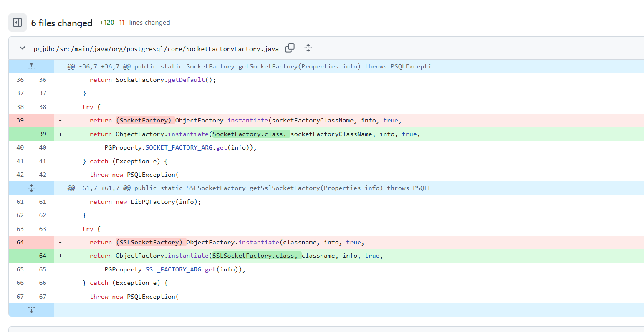Click highlighted 'SocketFactory.class,' in added line 39
Viewport: 644px width, 332px height.
249,134
